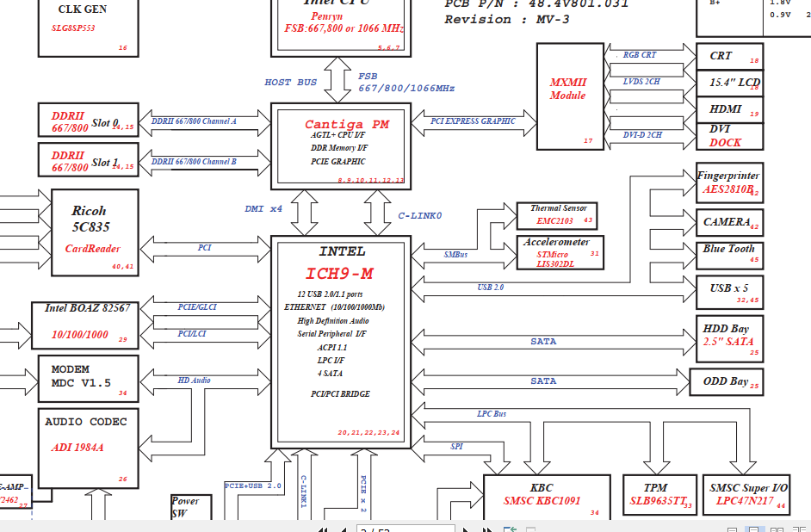Click the INTEL ICH9-M chipset block
Image resolution: width=811 pixels, height=532 pixels.
[x=341, y=340]
